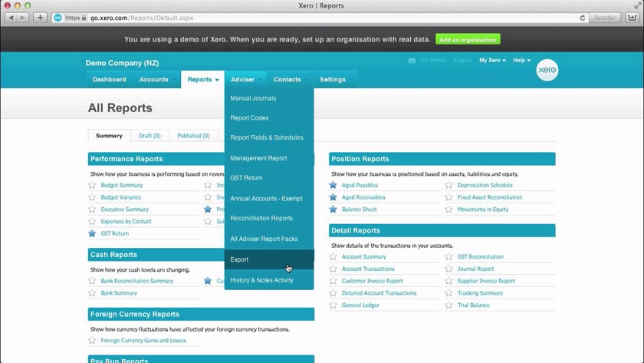Star the Bank Reconciliation Summary report

(x=92, y=281)
